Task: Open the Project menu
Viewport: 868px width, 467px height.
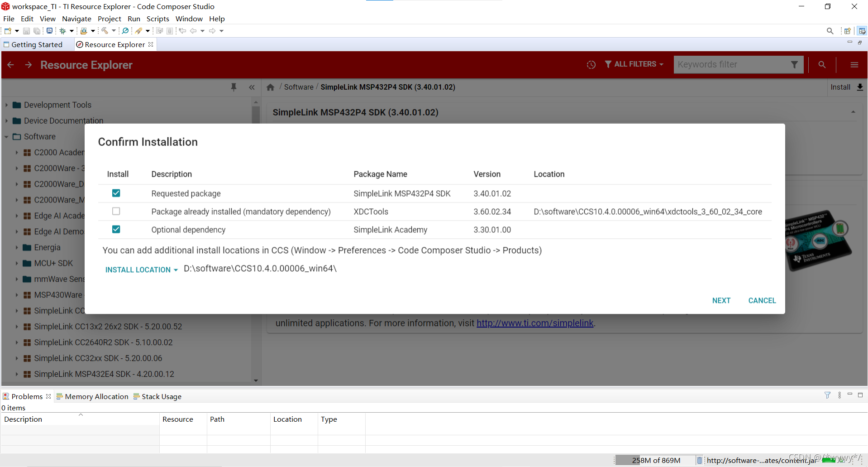Action: click(x=110, y=19)
